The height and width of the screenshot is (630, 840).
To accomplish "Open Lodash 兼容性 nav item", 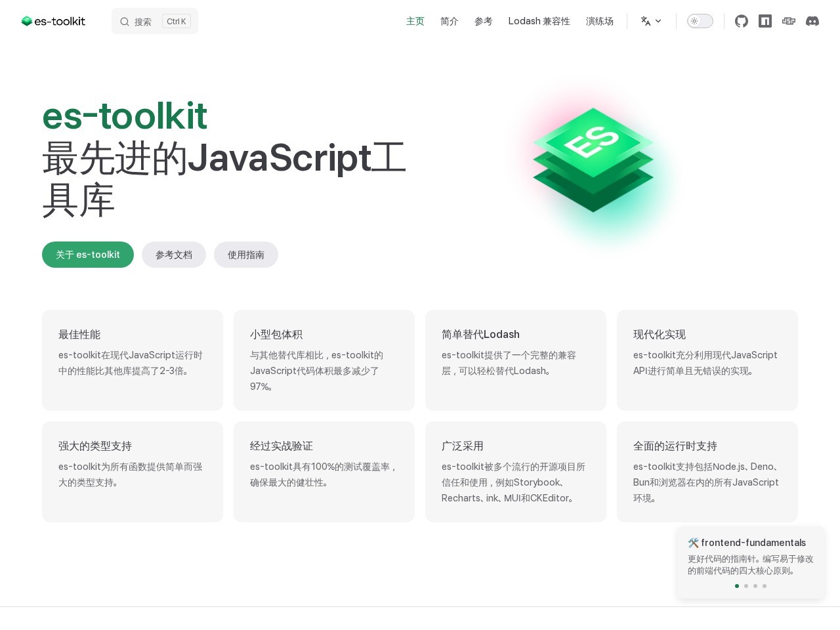I will click(539, 21).
